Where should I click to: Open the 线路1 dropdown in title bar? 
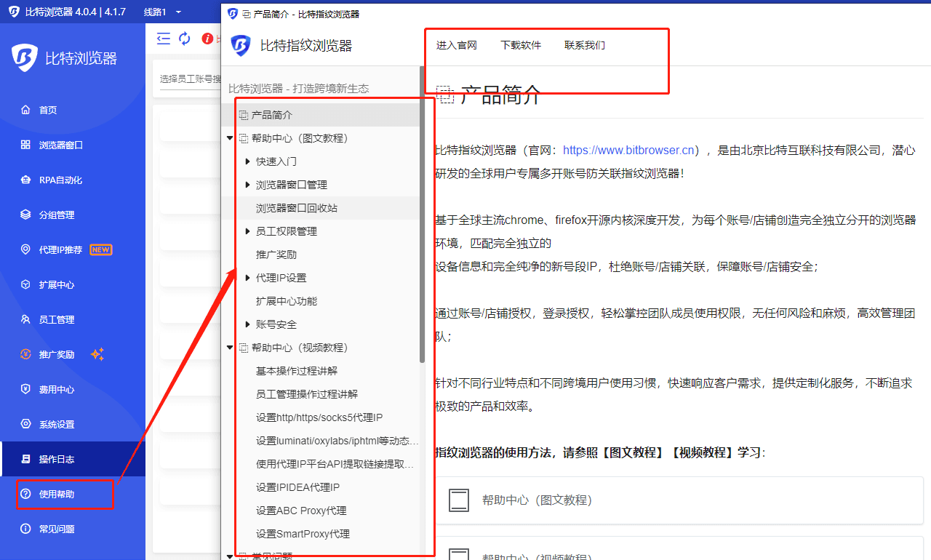178,12
